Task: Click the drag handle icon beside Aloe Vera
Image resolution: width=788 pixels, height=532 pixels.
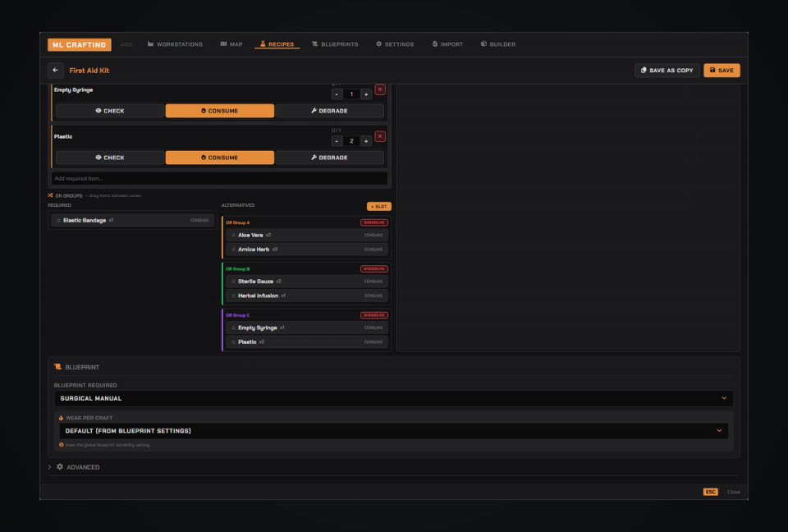Action: pos(233,235)
